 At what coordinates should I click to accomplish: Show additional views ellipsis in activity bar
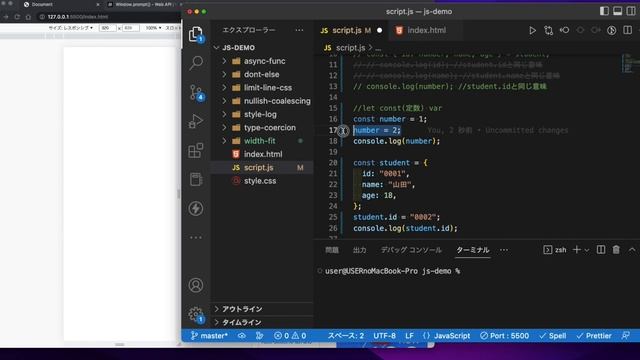(x=196, y=237)
